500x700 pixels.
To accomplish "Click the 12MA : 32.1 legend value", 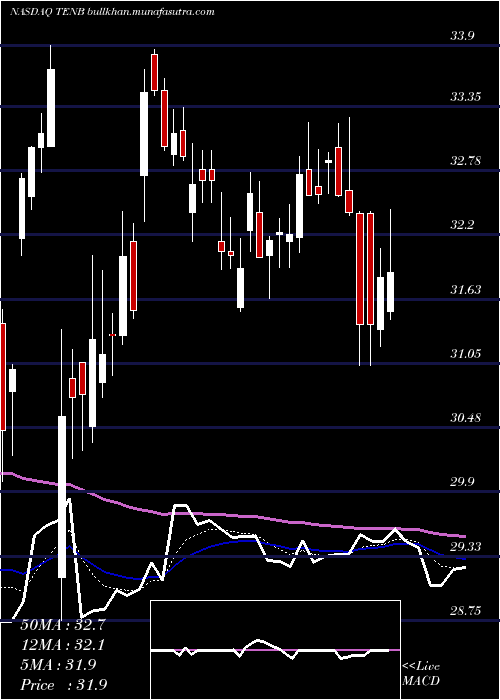I will pyautogui.click(x=63, y=645).
